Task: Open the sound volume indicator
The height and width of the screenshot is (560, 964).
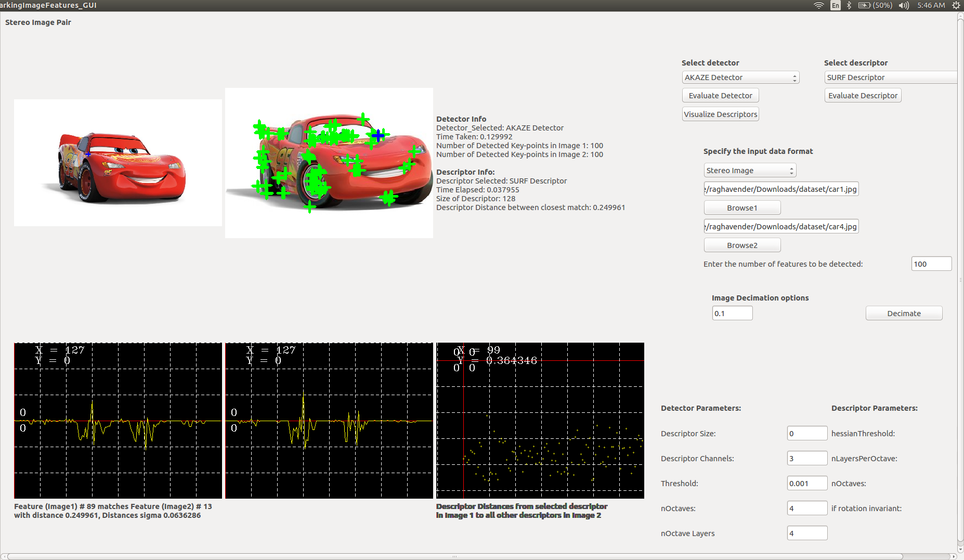Action: pyautogui.click(x=904, y=5)
